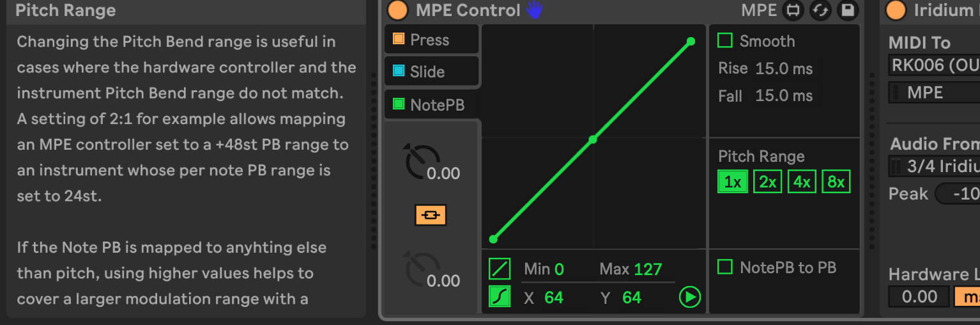980x325 pixels.
Task: Enable the Smooth checkbox
Action: (x=725, y=41)
